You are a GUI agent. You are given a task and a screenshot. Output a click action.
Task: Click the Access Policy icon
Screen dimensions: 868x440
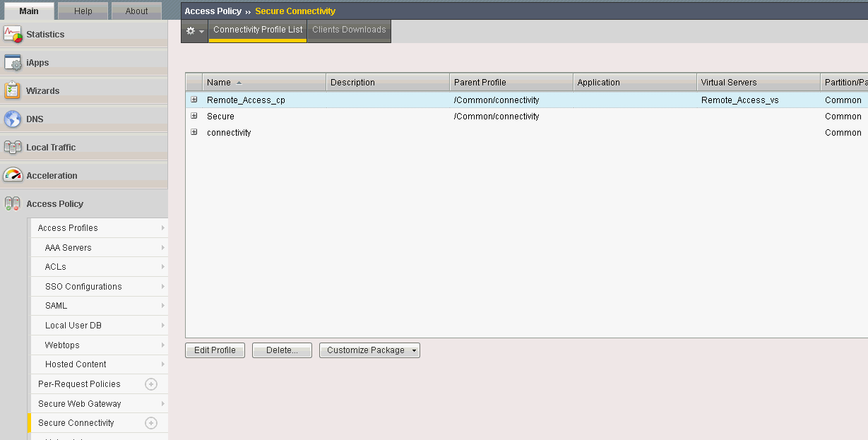click(13, 203)
